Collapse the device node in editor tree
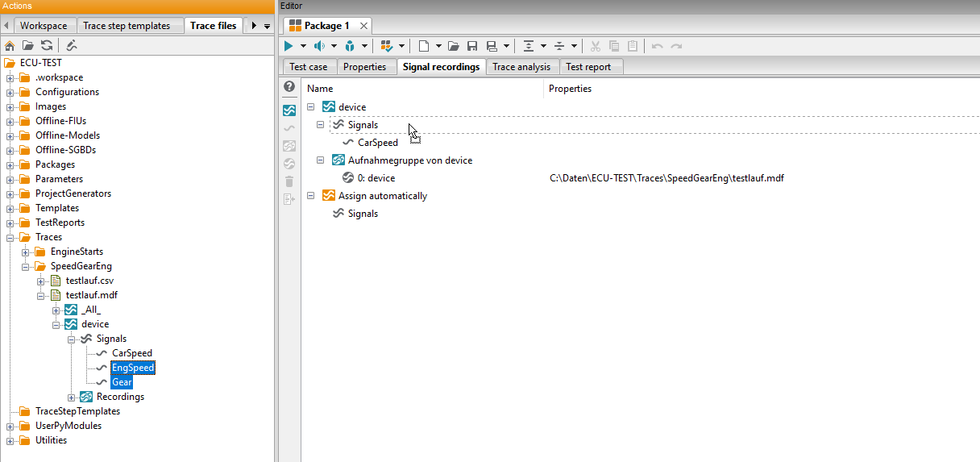 click(x=311, y=107)
